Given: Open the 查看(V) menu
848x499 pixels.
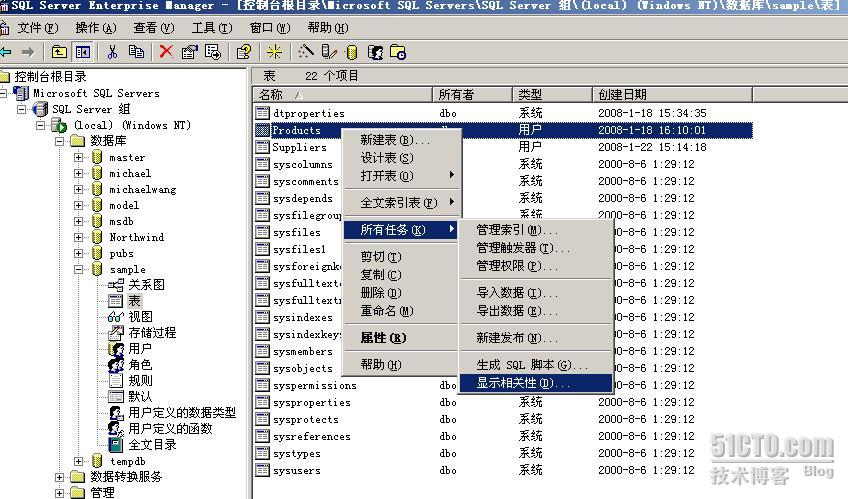Looking at the screenshot, I should pyautogui.click(x=154, y=28).
